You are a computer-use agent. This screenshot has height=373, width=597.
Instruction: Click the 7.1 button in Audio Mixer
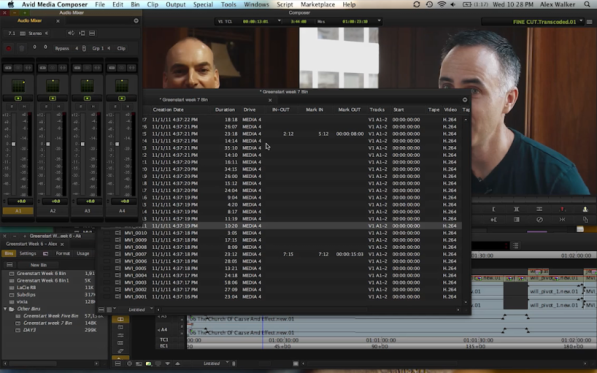tap(12, 33)
